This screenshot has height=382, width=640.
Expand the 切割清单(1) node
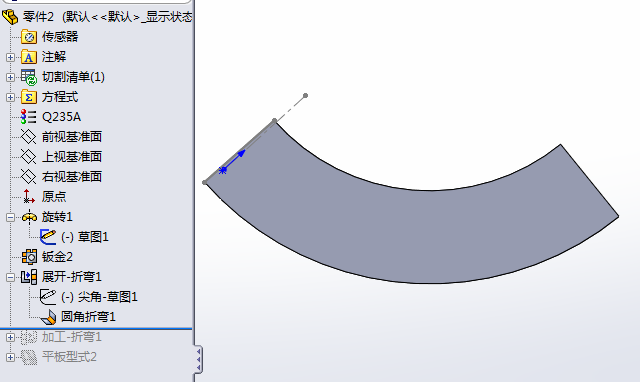click(11, 77)
